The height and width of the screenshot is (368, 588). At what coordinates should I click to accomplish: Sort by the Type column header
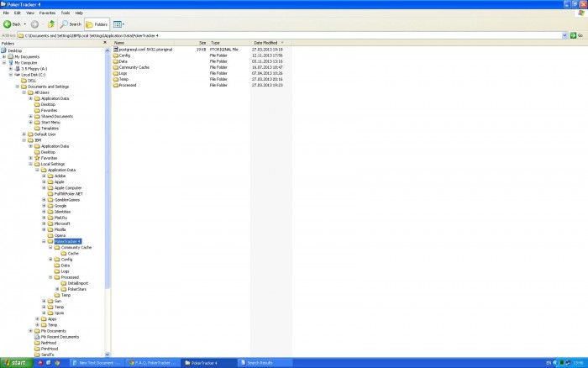[x=228, y=43]
